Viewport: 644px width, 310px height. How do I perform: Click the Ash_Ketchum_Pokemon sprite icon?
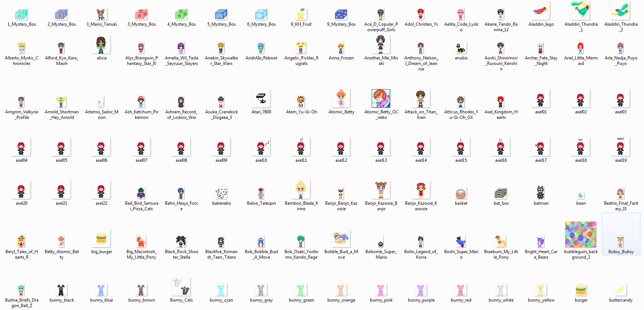tap(141, 102)
